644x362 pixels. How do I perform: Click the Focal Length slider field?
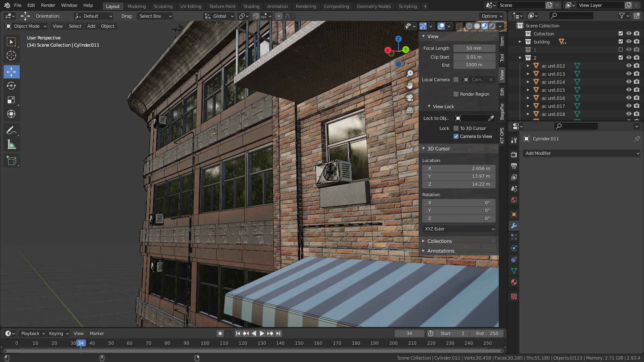[x=475, y=48]
